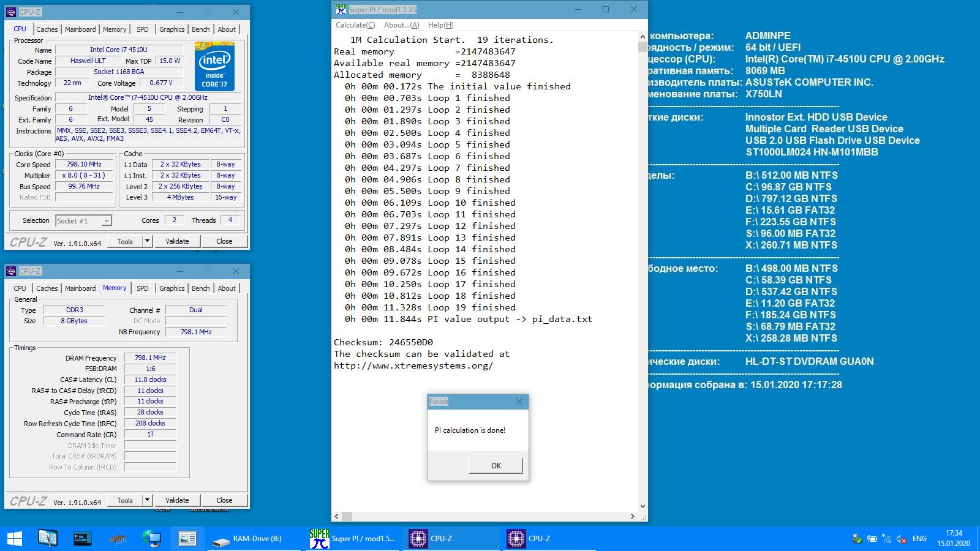Open Bench tab in top CPU-Z
Image resolution: width=980 pixels, height=551 pixels.
pyautogui.click(x=200, y=29)
